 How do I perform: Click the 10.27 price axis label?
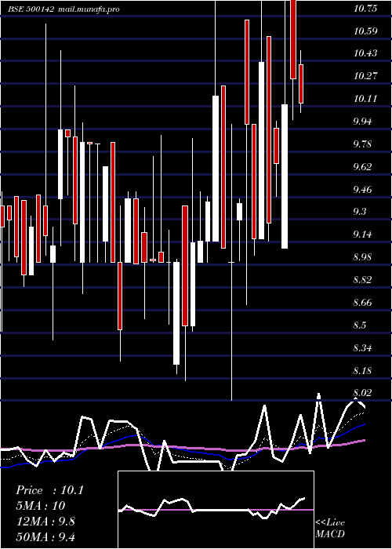[x=365, y=76]
